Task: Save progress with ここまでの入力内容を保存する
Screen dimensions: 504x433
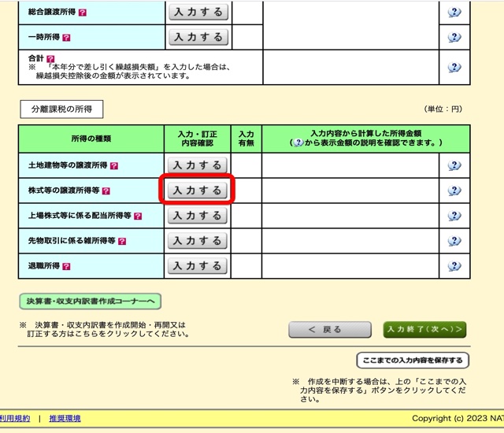Action: [x=413, y=361]
